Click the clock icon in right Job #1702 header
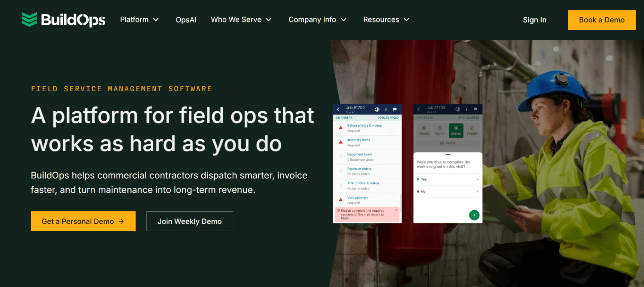Viewport: 644px width, 287px height. click(458, 109)
